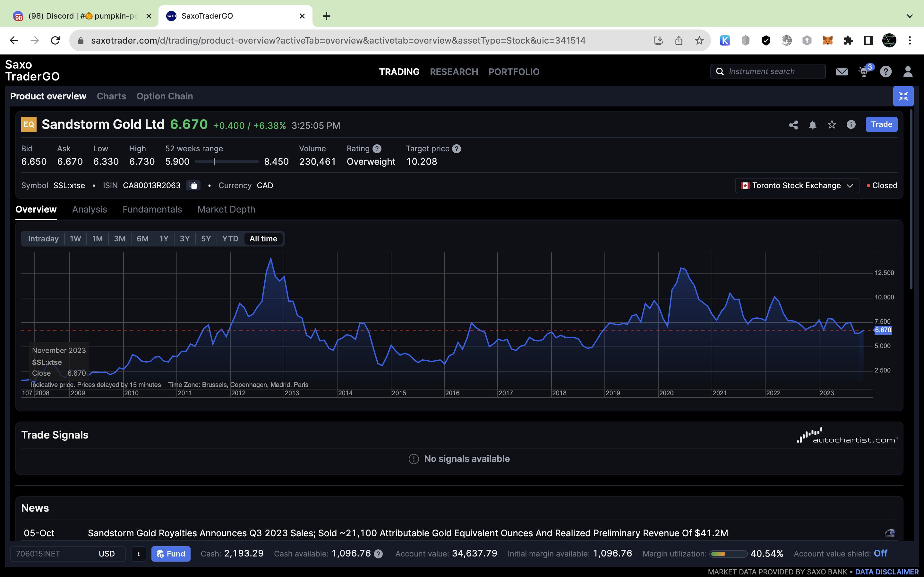Open lightbulb notifications with badge 3

tap(864, 72)
